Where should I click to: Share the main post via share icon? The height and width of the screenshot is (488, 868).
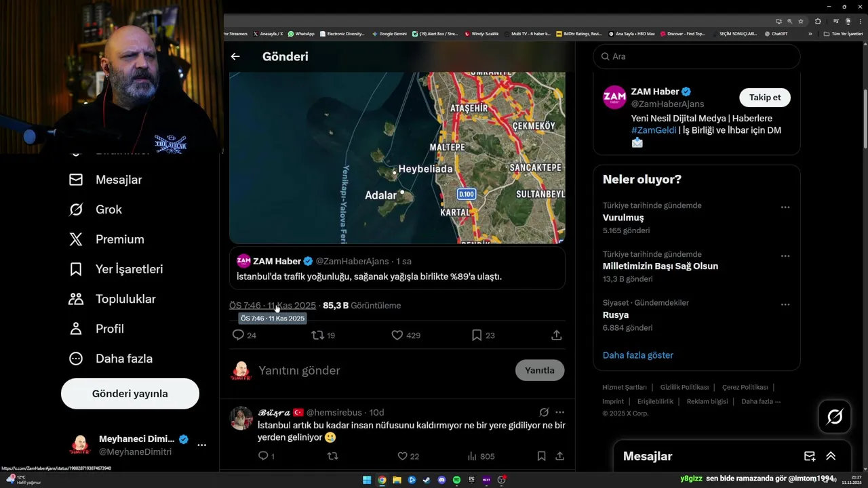click(556, 335)
